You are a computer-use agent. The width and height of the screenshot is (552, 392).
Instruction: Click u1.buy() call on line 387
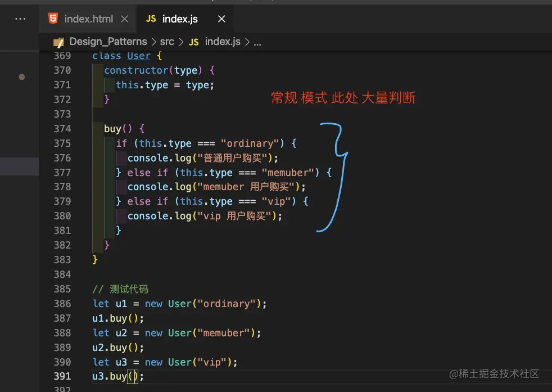click(x=118, y=319)
